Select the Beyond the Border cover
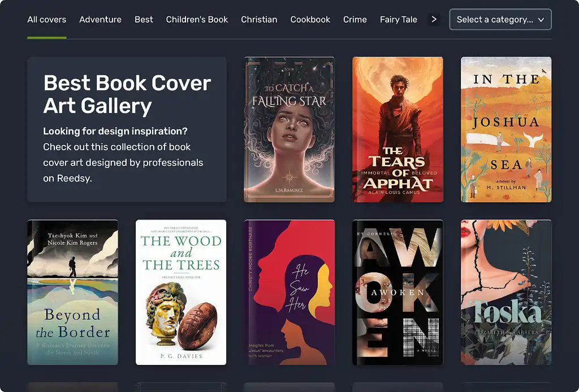 72,292
